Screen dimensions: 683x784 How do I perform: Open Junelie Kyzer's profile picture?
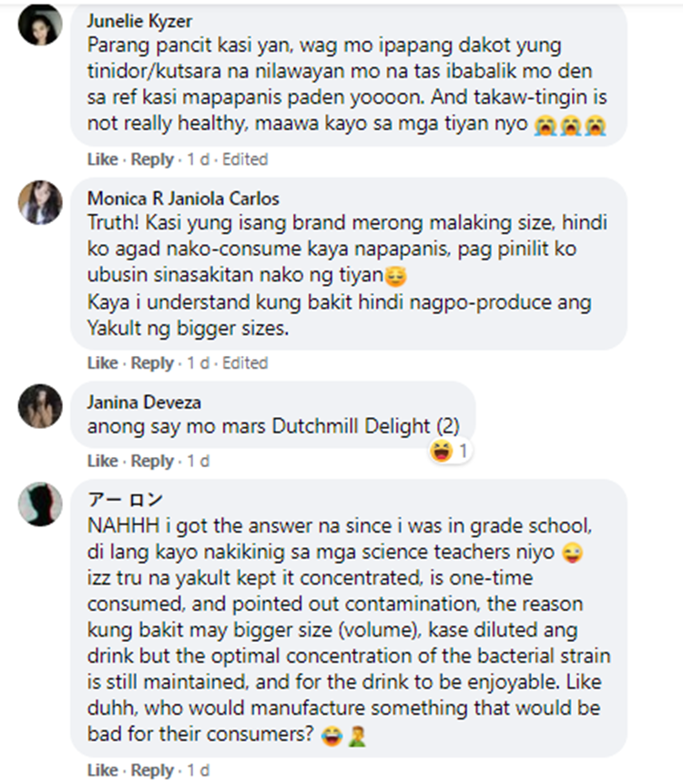point(40,24)
